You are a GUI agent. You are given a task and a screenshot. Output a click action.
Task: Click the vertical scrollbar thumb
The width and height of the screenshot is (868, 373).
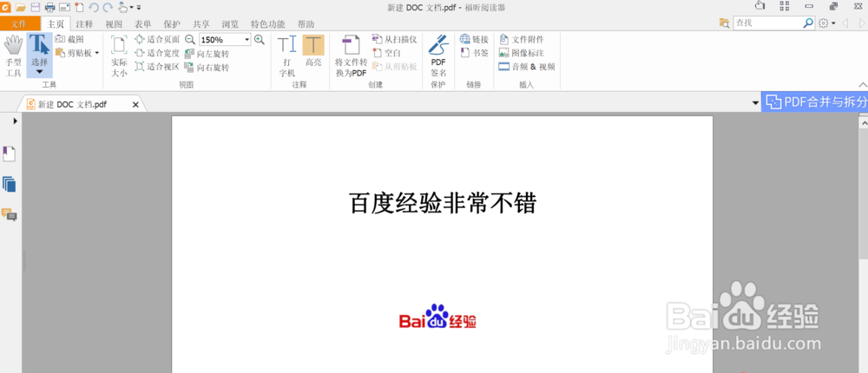863,193
